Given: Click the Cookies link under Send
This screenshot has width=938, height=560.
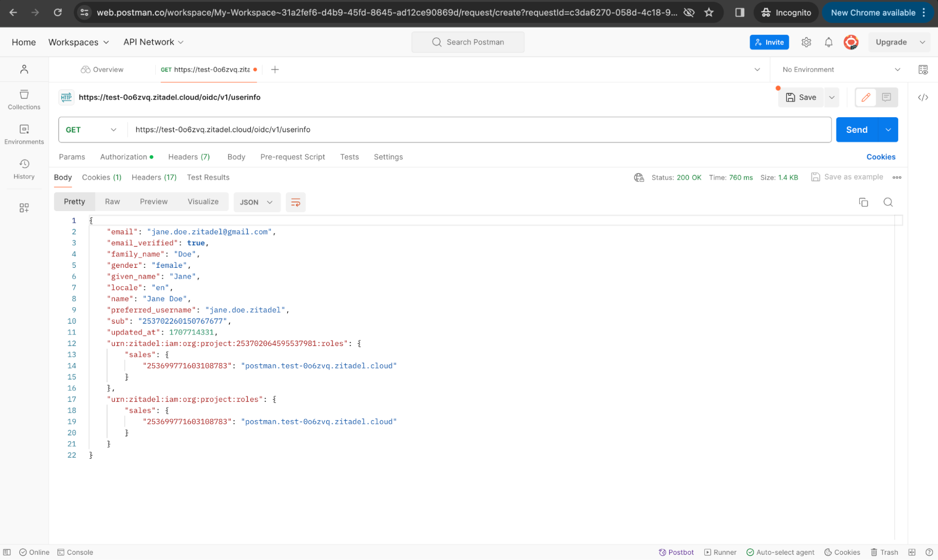Looking at the screenshot, I should point(881,157).
